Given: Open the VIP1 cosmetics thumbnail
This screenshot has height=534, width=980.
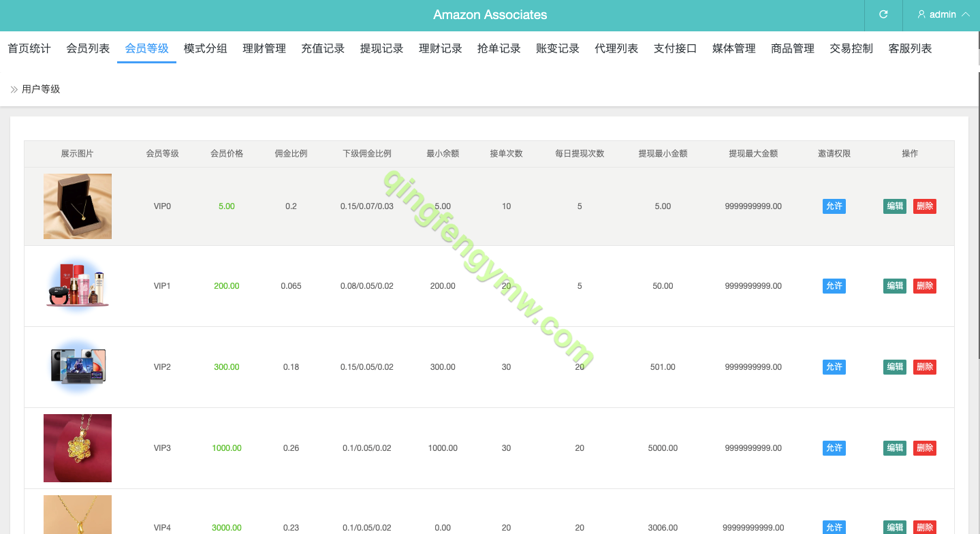Looking at the screenshot, I should [78, 285].
